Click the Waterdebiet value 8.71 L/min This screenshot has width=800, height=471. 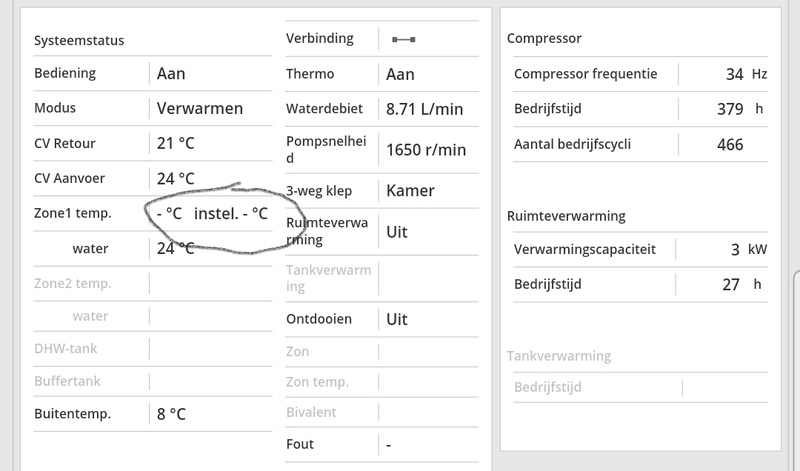point(424,108)
